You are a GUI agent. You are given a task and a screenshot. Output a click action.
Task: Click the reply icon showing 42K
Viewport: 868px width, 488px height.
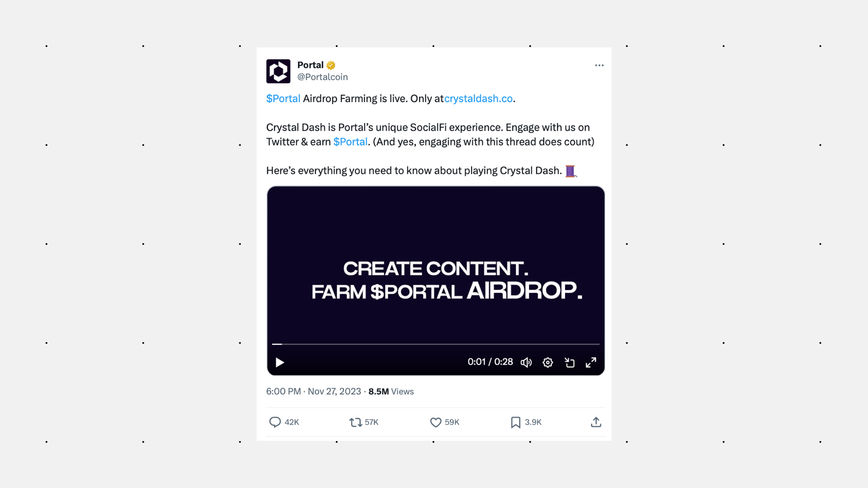coord(275,422)
